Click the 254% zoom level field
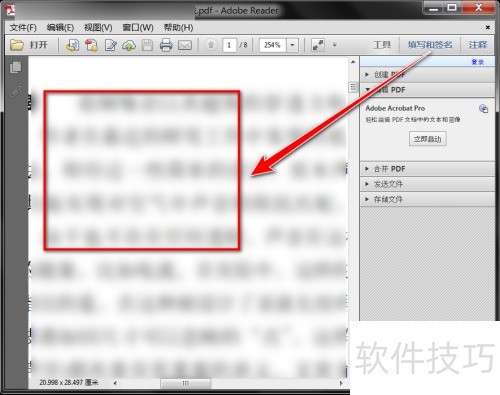 (x=273, y=45)
